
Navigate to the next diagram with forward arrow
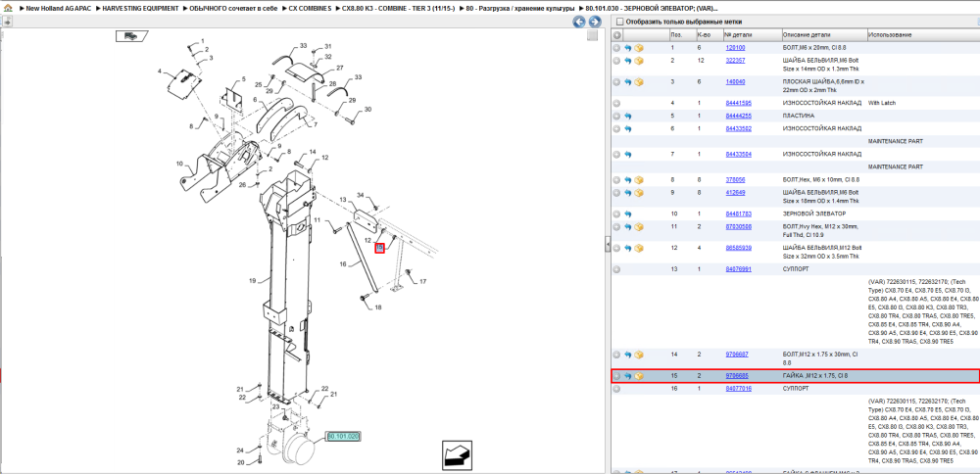click(x=595, y=22)
